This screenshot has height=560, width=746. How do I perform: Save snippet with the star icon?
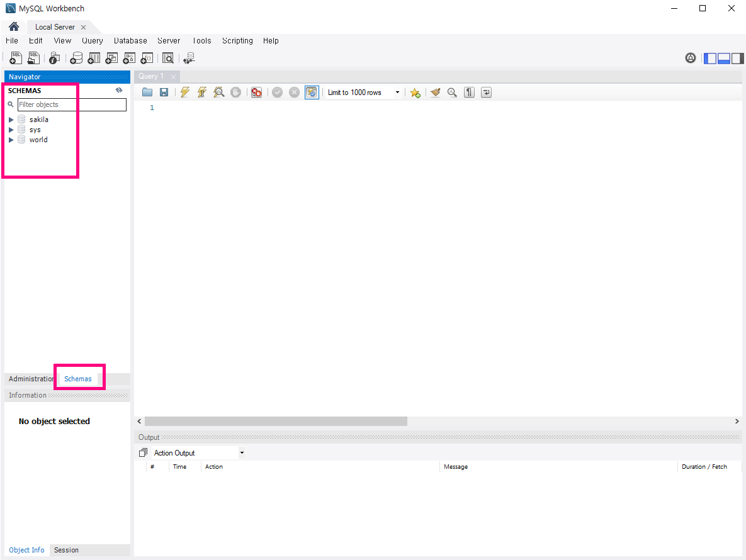click(415, 92)
